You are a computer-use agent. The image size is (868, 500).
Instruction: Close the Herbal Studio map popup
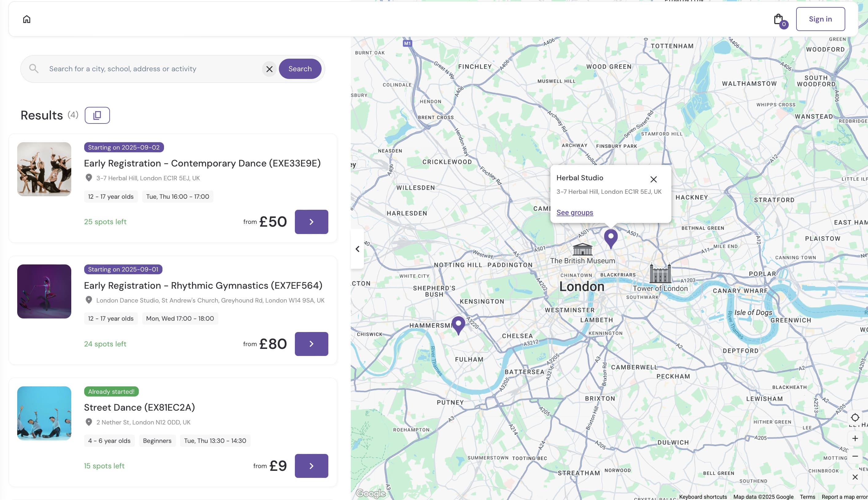point(653,180)
